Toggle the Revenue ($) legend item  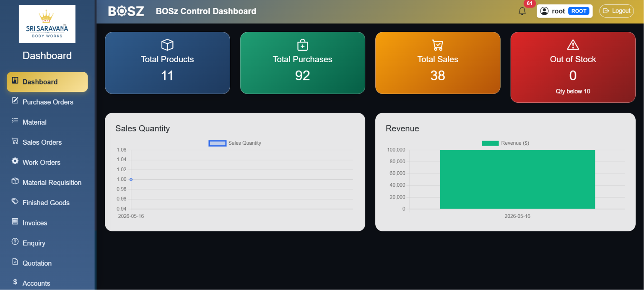pos(505,143)
